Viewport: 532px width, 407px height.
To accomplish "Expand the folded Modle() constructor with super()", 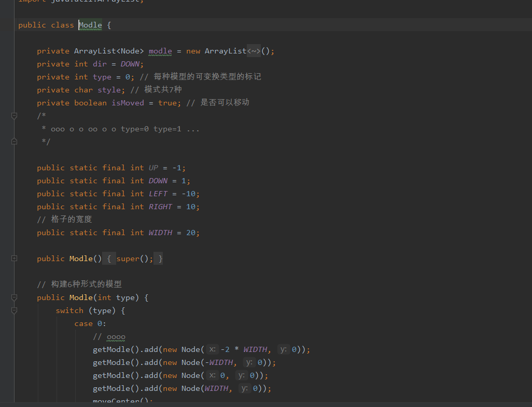I will pos(14,258).
